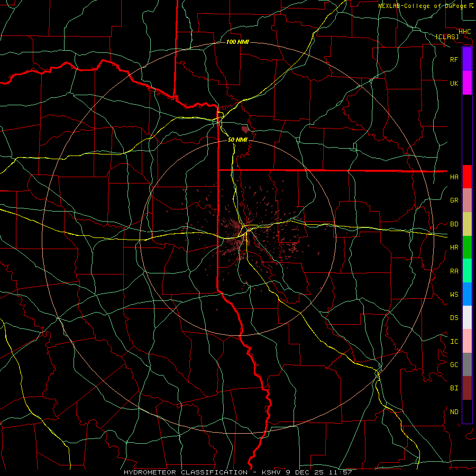Click the [CLAS] label

click(447, 36)
